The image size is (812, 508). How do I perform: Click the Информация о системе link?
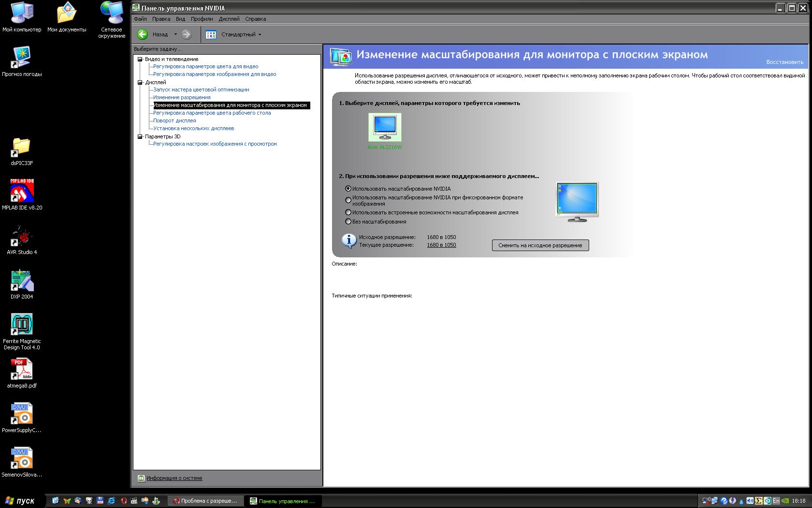point(174,478)
